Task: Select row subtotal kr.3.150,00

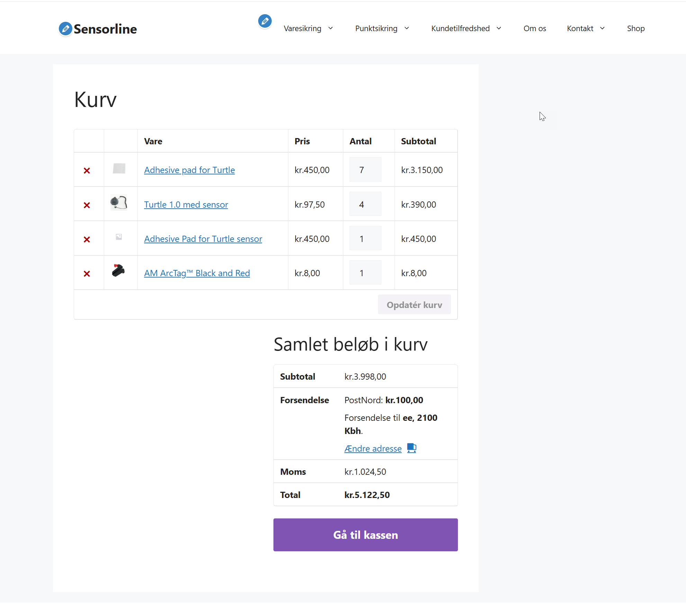Action: coord(422,170)
